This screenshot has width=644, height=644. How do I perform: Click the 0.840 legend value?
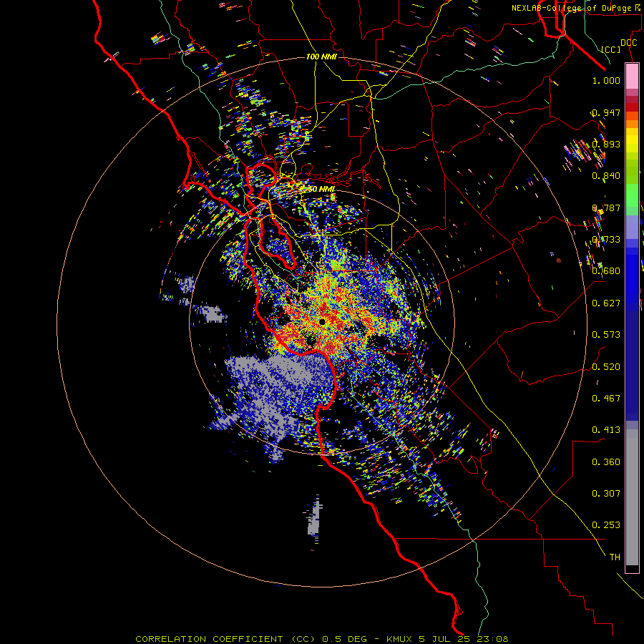[606, 176]
